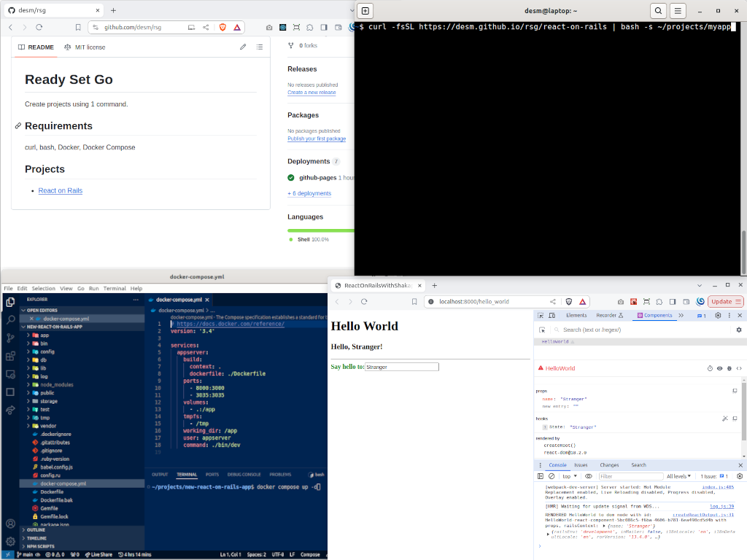This screenshot has width=747, height=560.
Task: Open the README outline list icon
Action: point(260,47)
